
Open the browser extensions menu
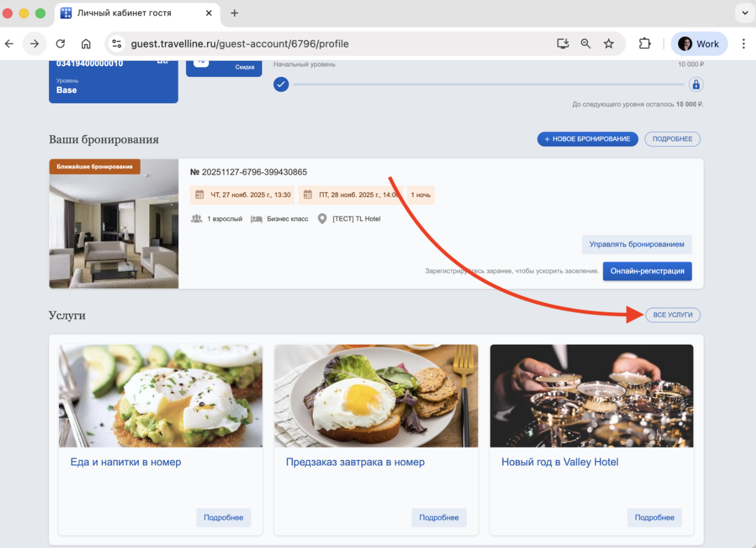[645, 43]
